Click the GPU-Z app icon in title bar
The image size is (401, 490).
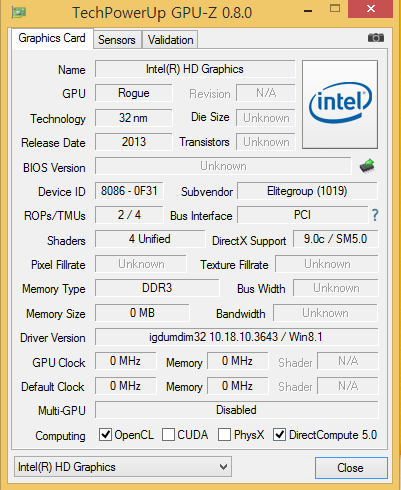[19, 13]
